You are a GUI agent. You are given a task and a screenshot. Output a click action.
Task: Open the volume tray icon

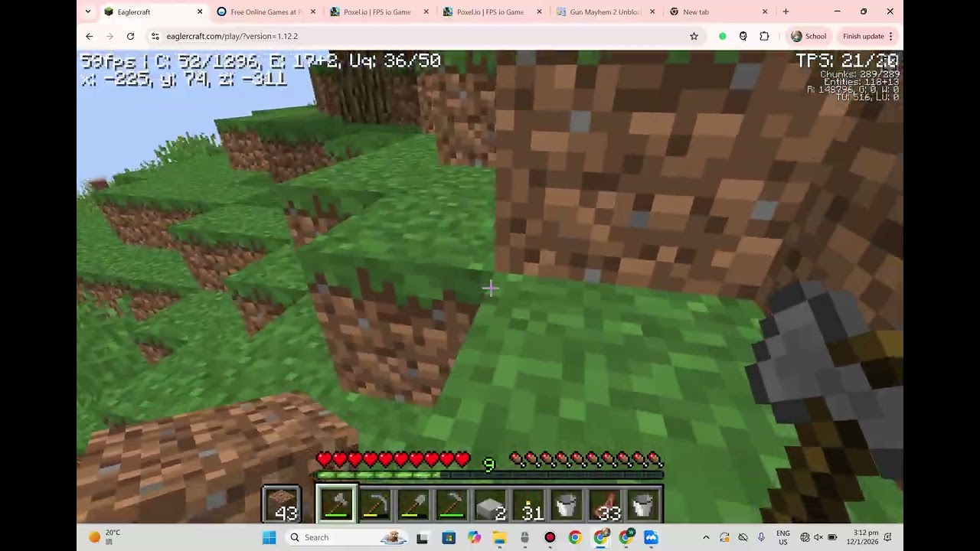818,537
